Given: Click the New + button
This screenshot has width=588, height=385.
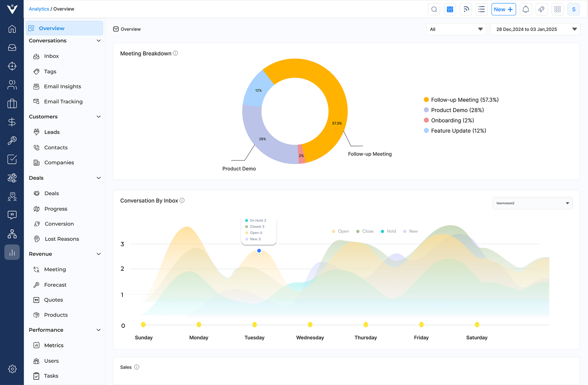Looking at the screenshot, I should [503, 9].
